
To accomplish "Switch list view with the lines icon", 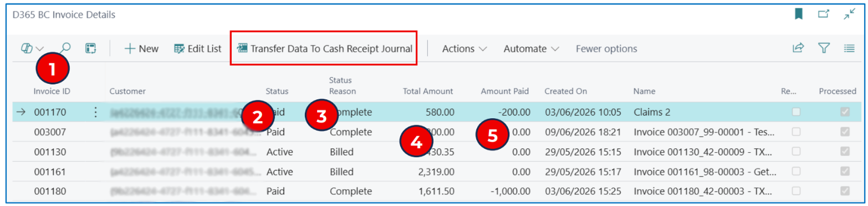I will point(849,48).
